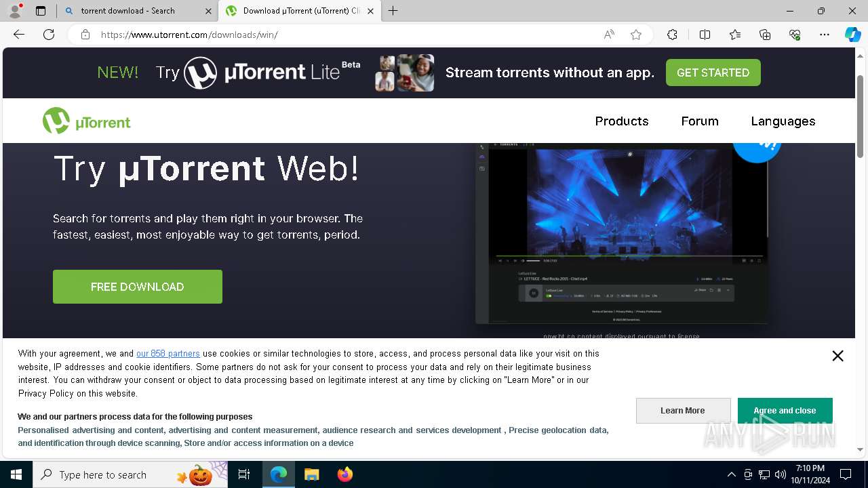Viewport: 868px width, 488px height.
Task: Click Agree and close button
Action: click(785, 411)
